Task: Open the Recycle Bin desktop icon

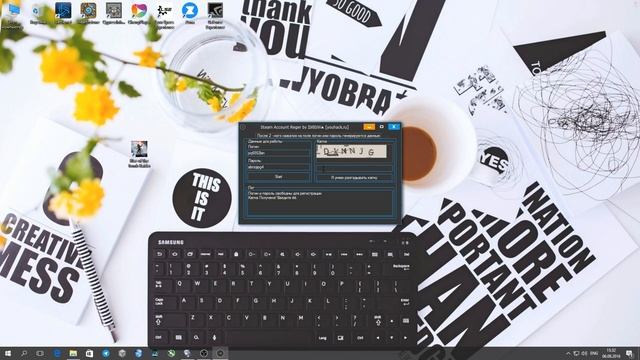Action: point(38,14)
